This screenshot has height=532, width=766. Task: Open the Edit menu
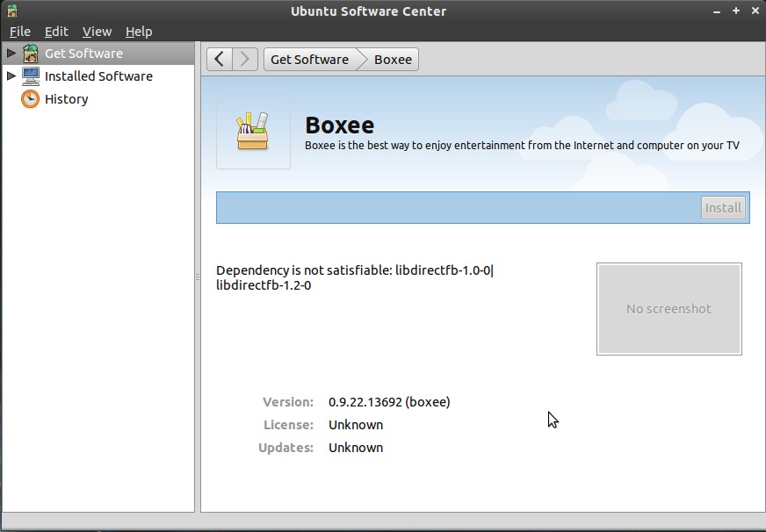point(56,32)
